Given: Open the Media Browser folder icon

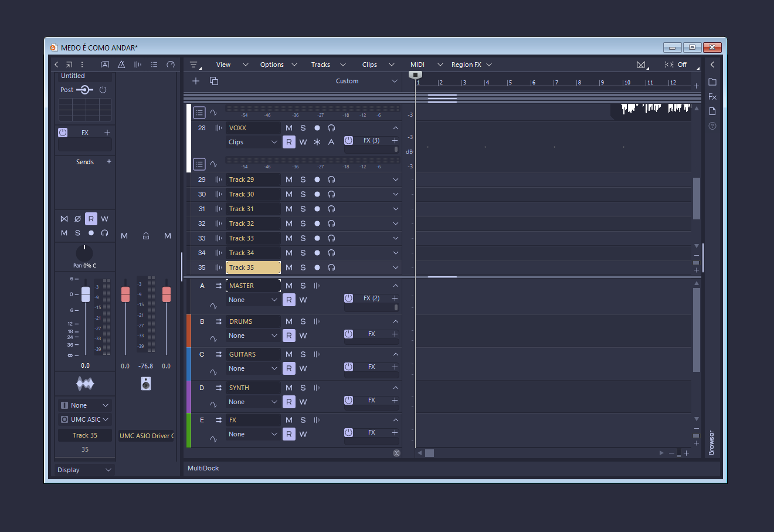Looking at the screenshot, I should pyautogui.click(x=712, y=82).
